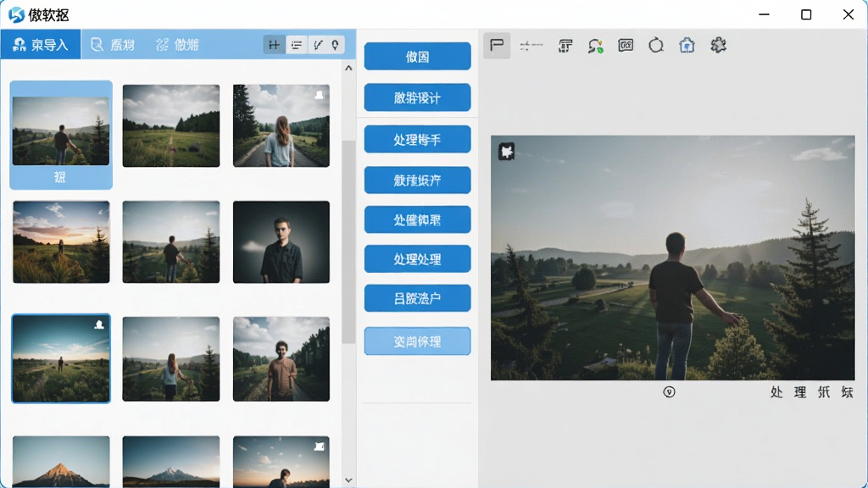Select the orange mountain peak thumbnail
This screenshot has height=488, width=868.
pos(61,462)
